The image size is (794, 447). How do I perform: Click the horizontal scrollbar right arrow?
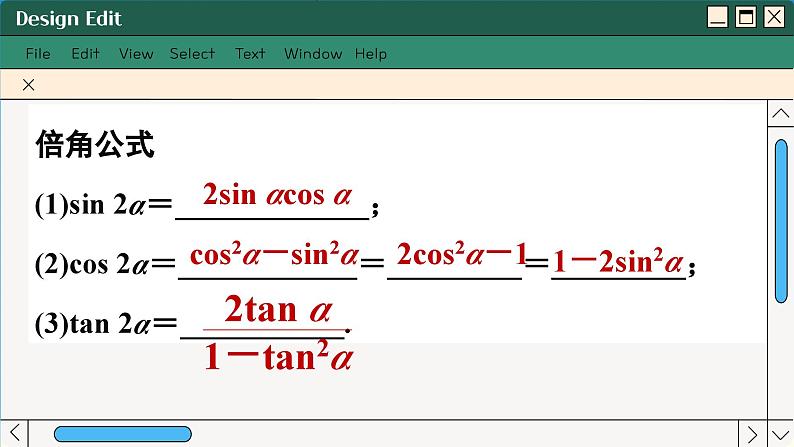[x=754, y=433]
